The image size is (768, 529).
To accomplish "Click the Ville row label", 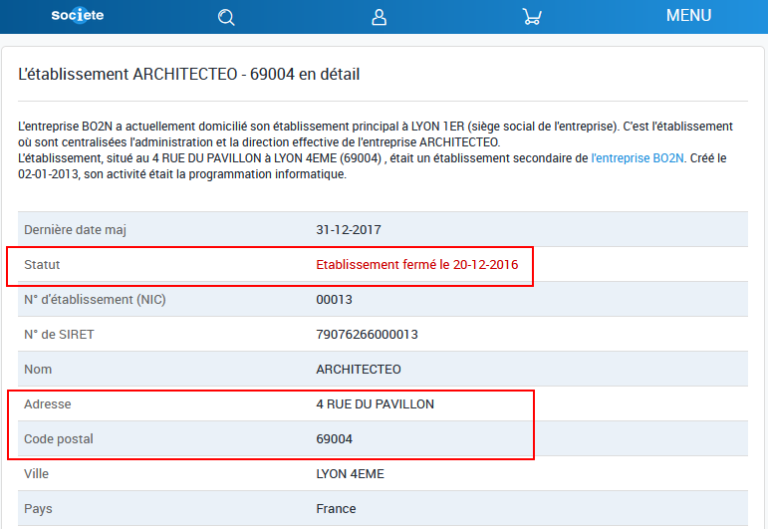I will point(36,474).
